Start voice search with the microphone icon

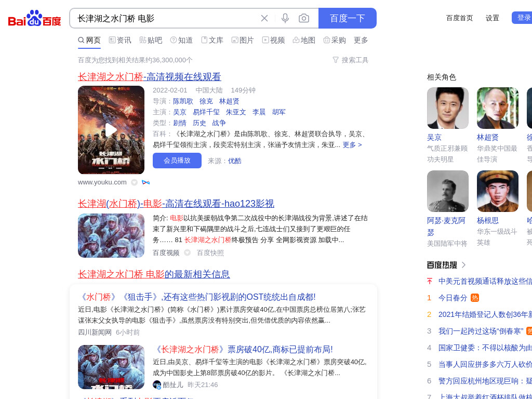pyautogui.click(x=285, y=18)
